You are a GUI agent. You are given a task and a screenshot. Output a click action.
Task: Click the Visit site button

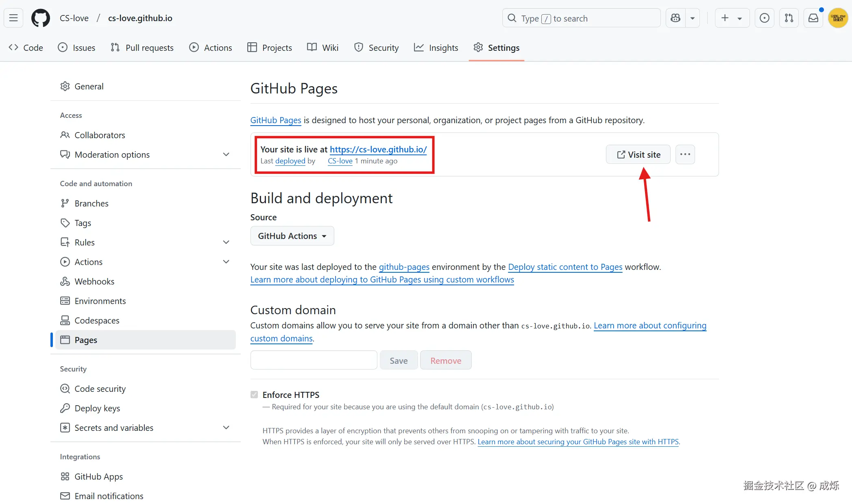(x=638, y=154)
